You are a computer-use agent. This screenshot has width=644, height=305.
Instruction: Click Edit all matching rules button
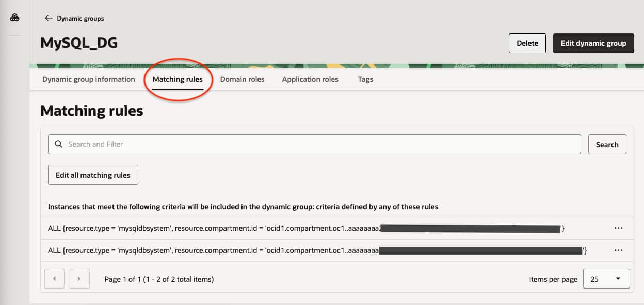pyautogui.click(x=93, y=175)
